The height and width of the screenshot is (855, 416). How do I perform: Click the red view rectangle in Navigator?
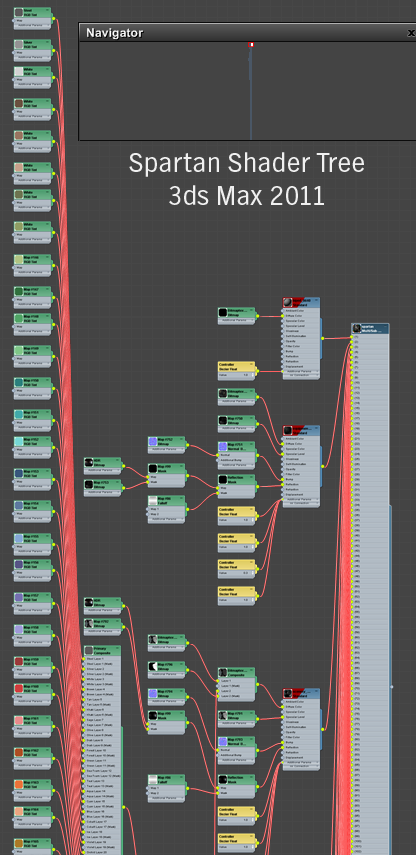point(251,45)
